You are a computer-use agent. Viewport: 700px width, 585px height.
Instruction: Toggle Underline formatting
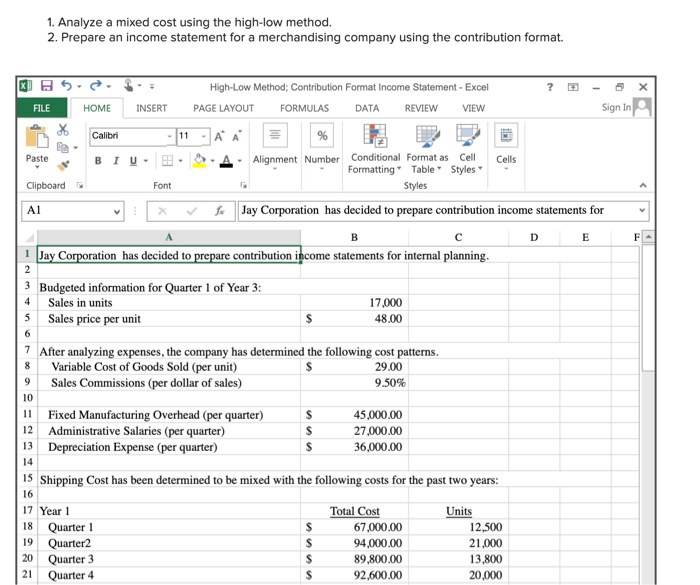(x=133, y=161)
